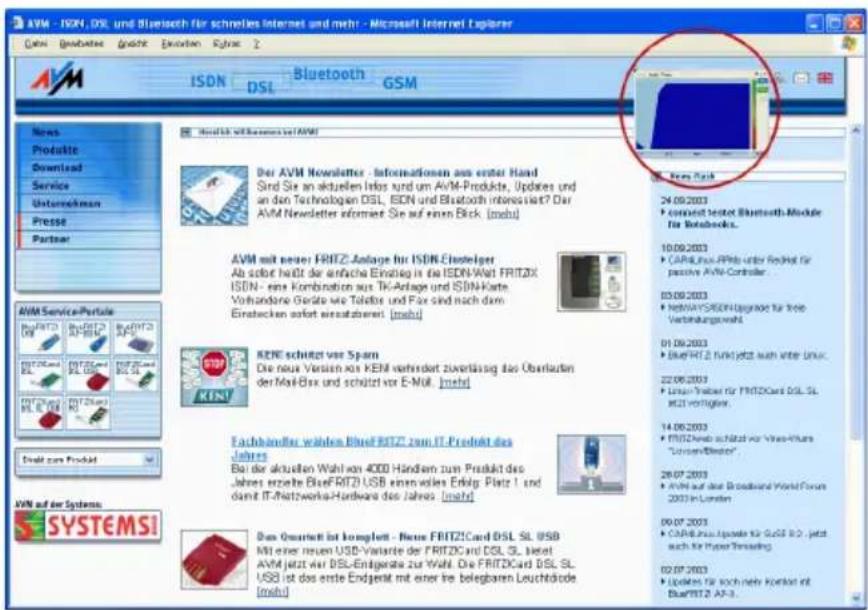868x610 pixels.
Task: Open FRITZ!Card PCI tile in third row
Action: (88, 412)
